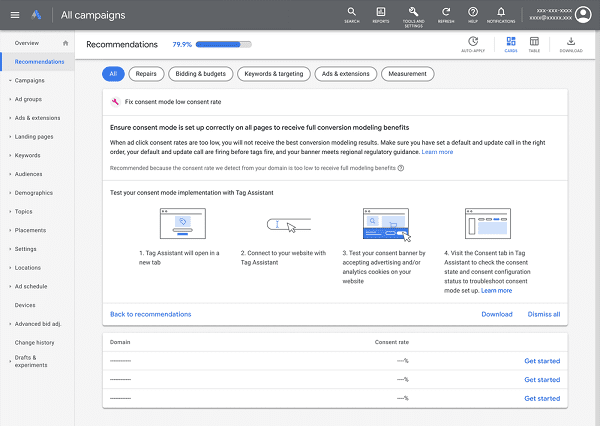Expand the Ad groups sidebar item

pyautogui.click(x=27, y=99)
